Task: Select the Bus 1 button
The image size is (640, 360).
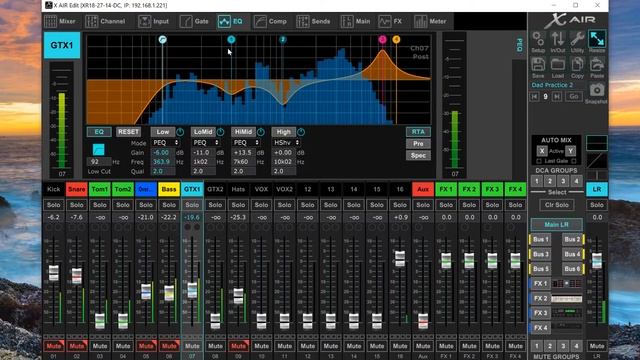Action: (x=541, y=239)
